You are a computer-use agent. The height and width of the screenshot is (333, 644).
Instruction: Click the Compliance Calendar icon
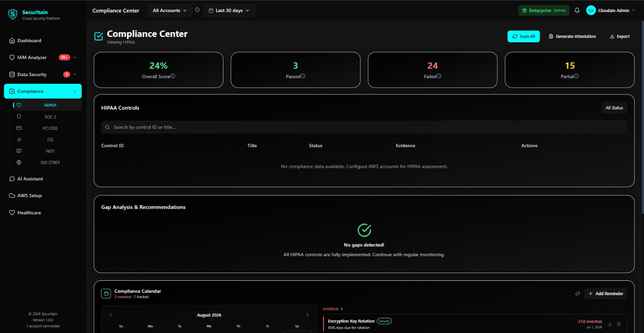click(106, 294)
